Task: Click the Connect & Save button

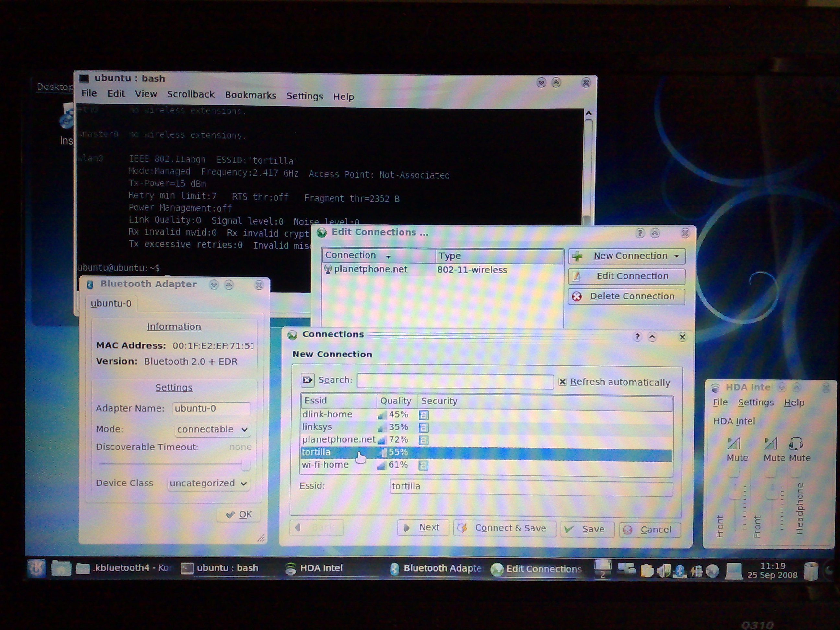Action: [505, 528]
